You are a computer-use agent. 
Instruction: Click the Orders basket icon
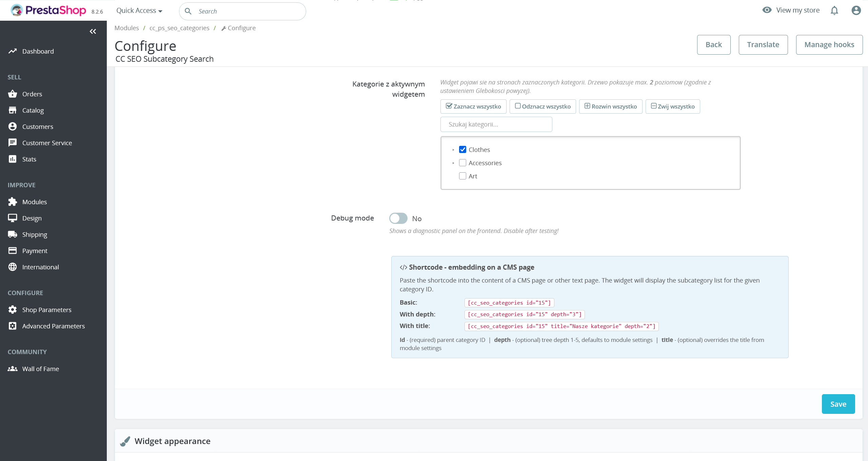tap(13, 94)
